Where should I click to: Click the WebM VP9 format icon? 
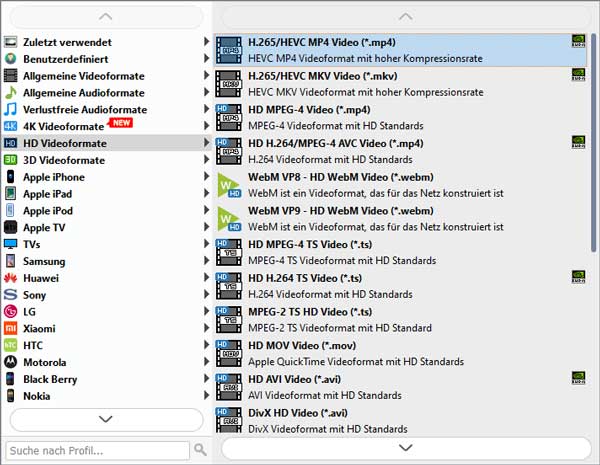(229, 219)
